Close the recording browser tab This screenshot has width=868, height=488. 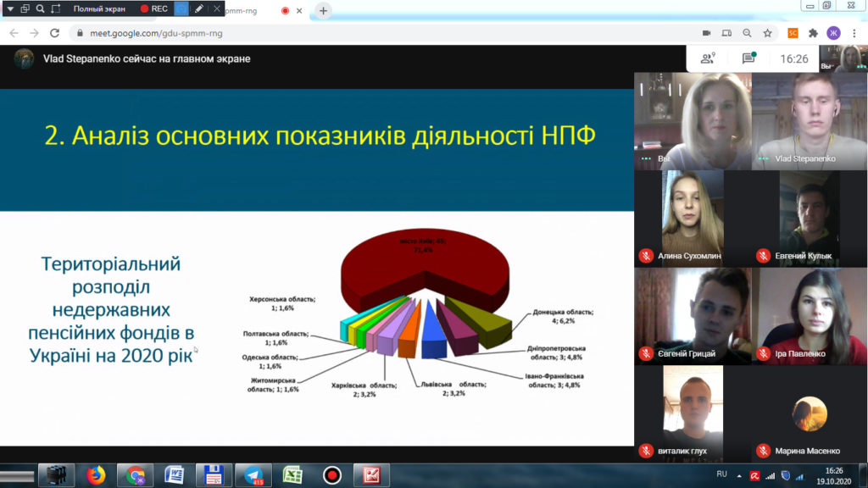(x=299, y=11)
